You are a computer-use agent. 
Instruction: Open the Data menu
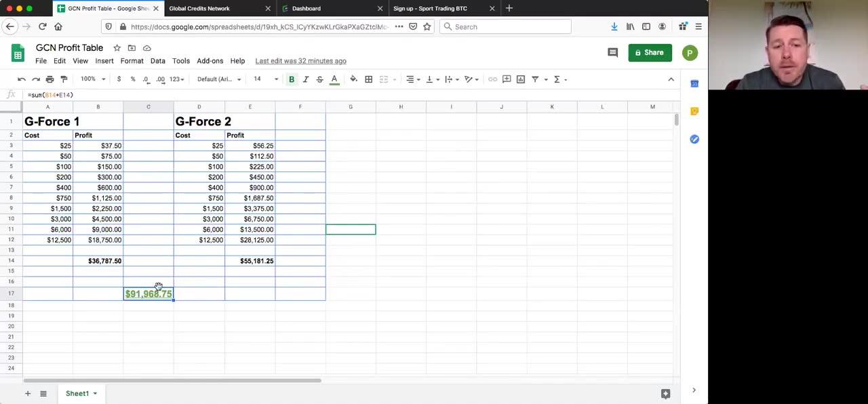(158, 61)
